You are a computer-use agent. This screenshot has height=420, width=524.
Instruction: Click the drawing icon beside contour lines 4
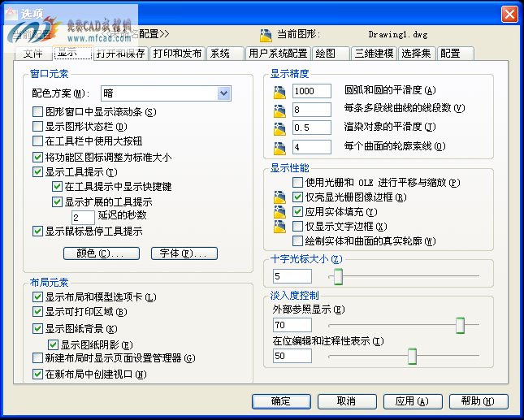coord(280,147)
